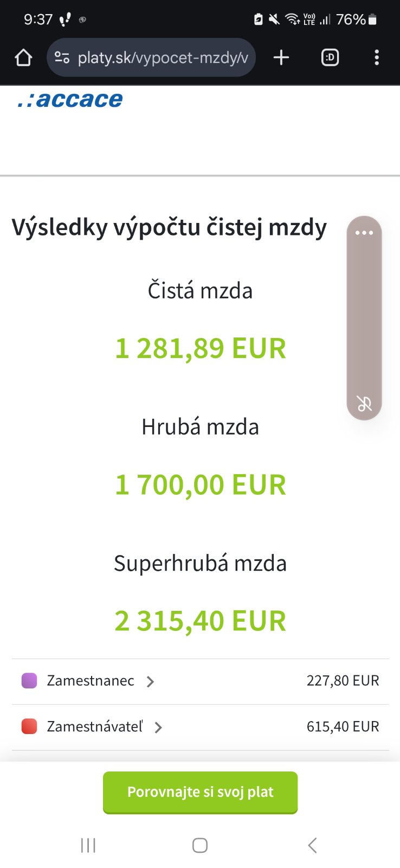Open the tab switcher icon
Image resolution: width=400 pixels, height=868 pixels.
pyautogui.click(x=330, y=58)
